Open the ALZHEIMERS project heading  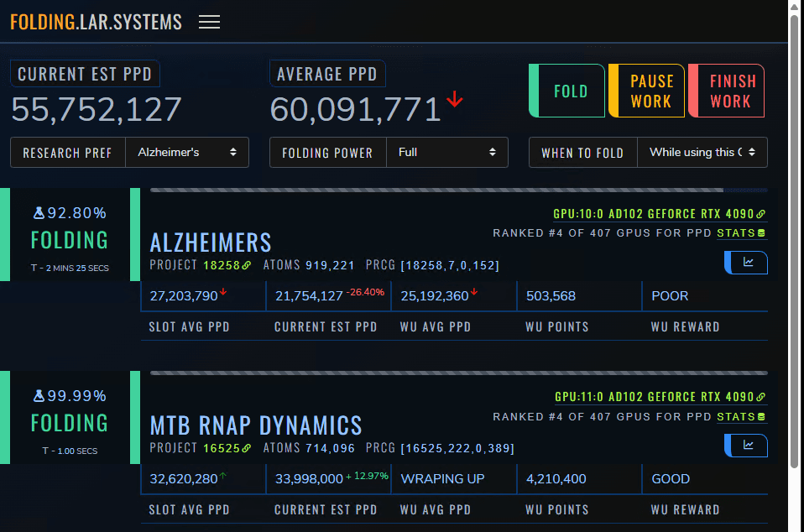pos(211,243)
